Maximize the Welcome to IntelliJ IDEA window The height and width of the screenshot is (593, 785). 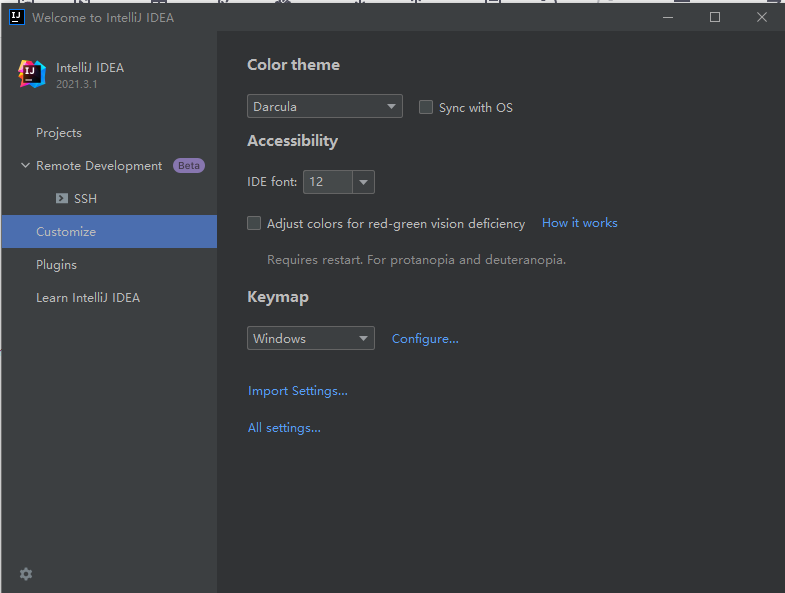[715, 17]
